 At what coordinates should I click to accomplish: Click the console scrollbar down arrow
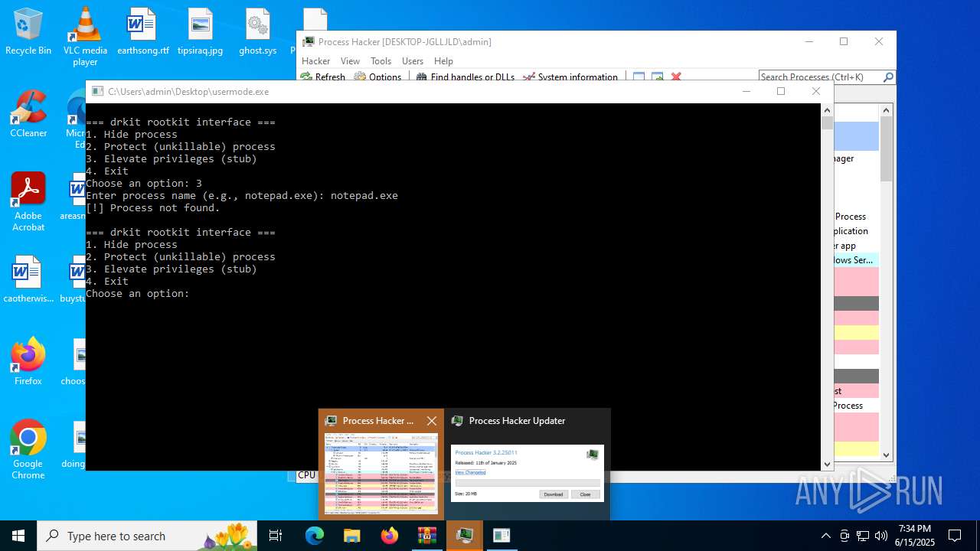pyautogui.click(x=827, y=464)
